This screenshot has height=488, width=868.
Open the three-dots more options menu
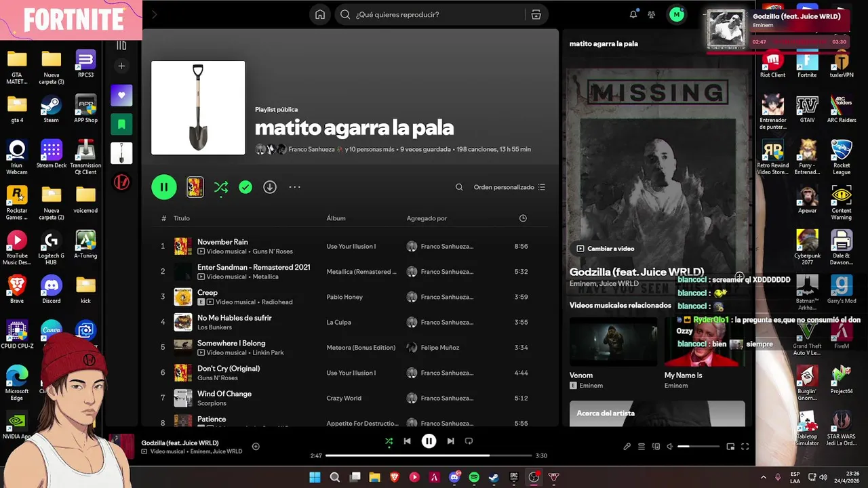coord(294,187)
